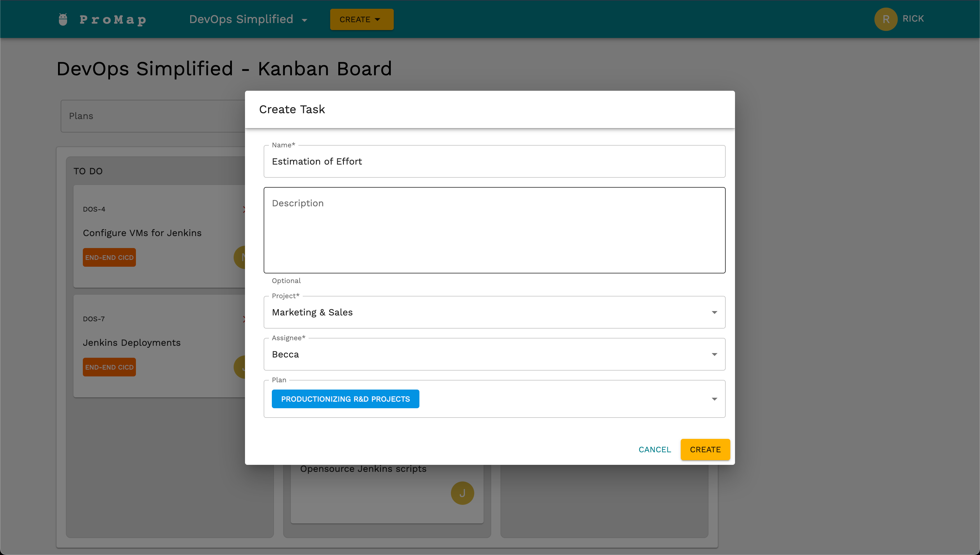Open the Configure VMs for Jenkins card
Viewport: 980px width, 555px height.
pos(142,233)
